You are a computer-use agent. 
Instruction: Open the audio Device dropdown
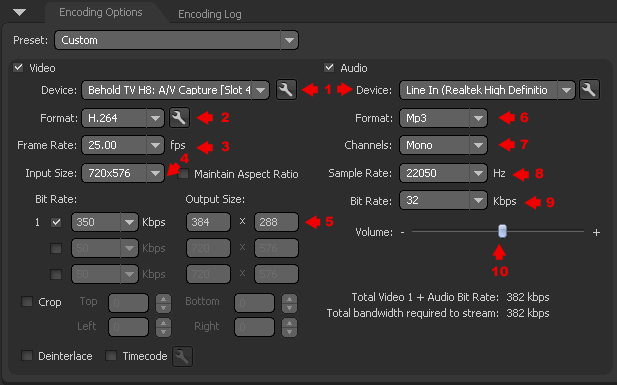(487, 90)
